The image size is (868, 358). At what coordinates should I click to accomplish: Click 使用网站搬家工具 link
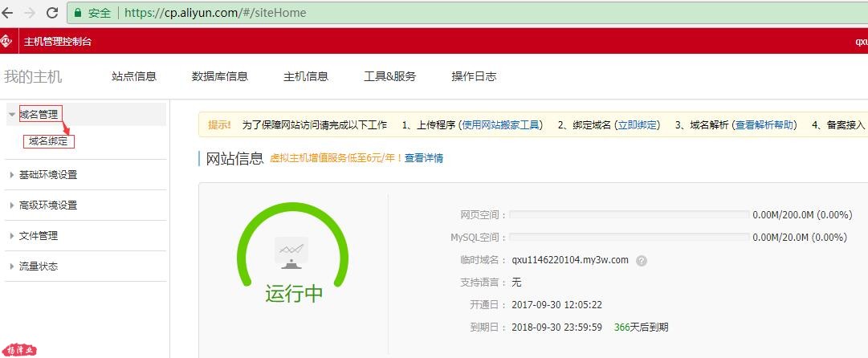pos(500,125)
